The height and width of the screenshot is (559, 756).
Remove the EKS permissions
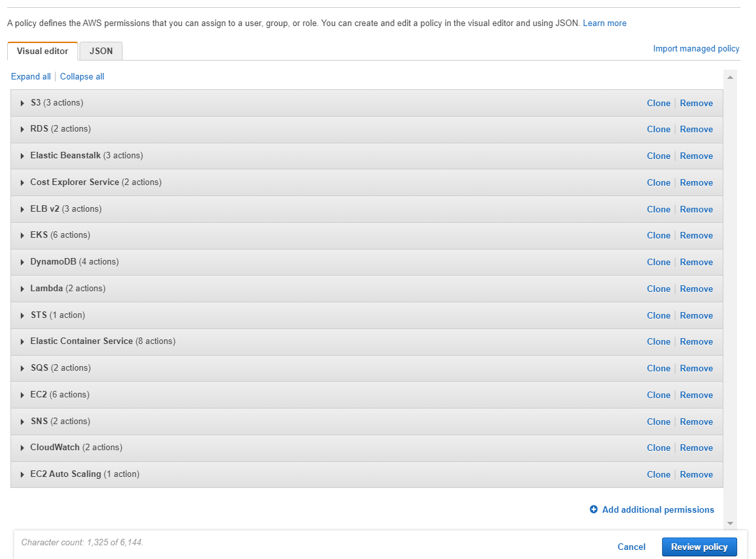(x=696, y=236)
